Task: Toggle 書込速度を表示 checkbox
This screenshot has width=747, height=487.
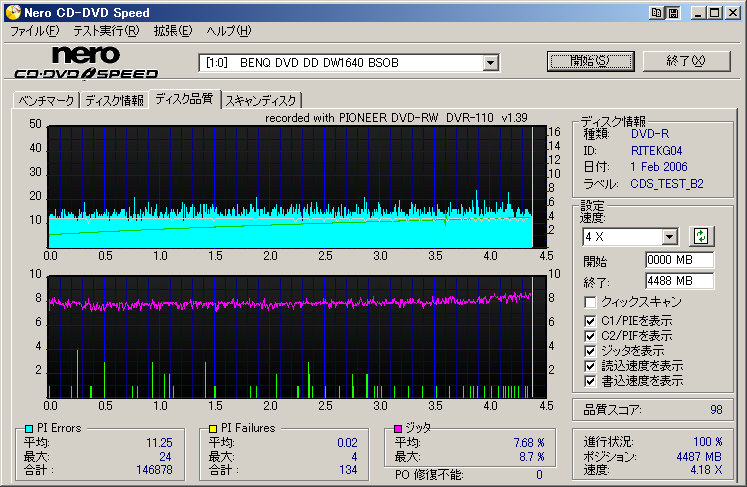Action: point(590,381)
